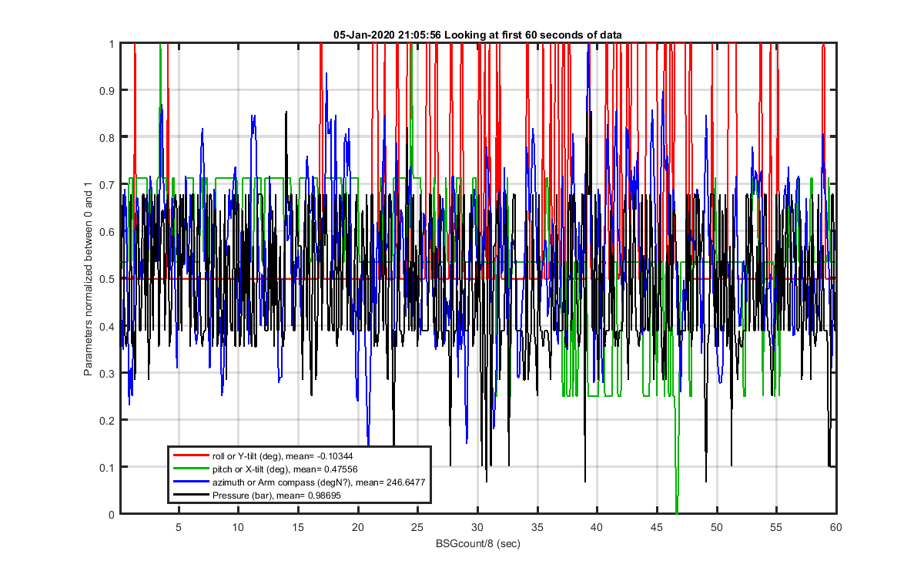Click the red line sample in the legend

pos(190,457)
